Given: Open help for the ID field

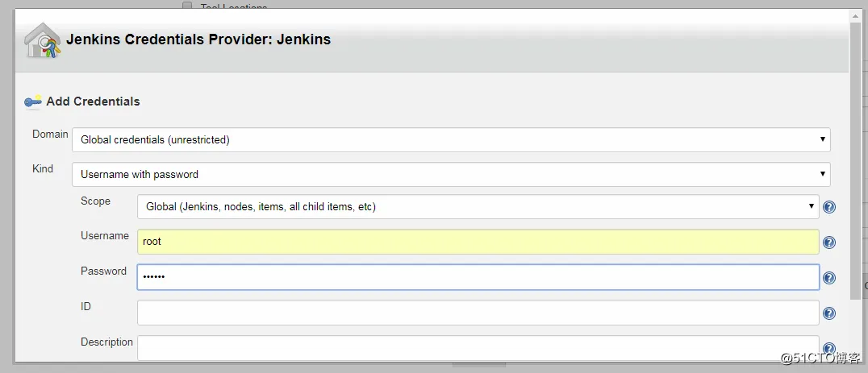Looking at the screenshot, I should click(828, 313).
